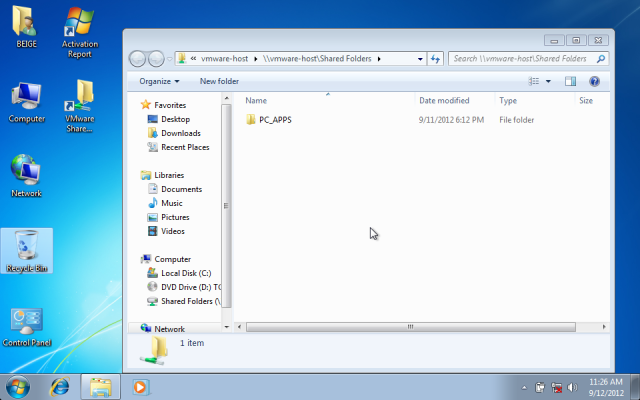Expand the arrow after vmware-host in address bar
Screen dimensions: 640x400
pos(256,59)
